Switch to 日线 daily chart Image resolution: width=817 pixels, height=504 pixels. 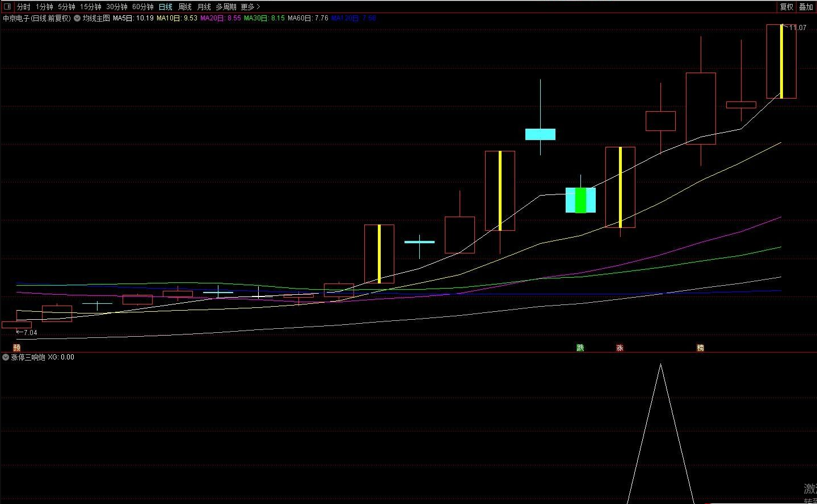(165, 7)
